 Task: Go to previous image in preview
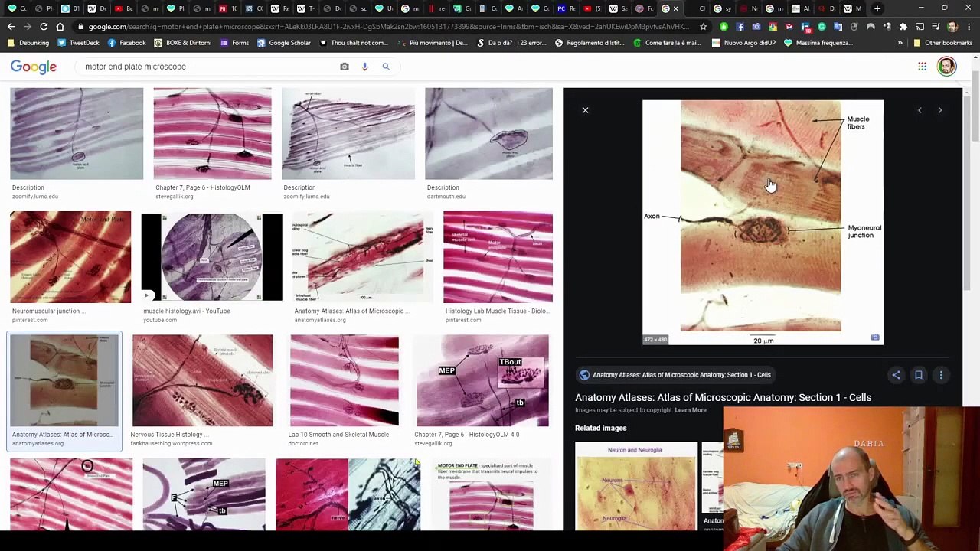point(920,110)
